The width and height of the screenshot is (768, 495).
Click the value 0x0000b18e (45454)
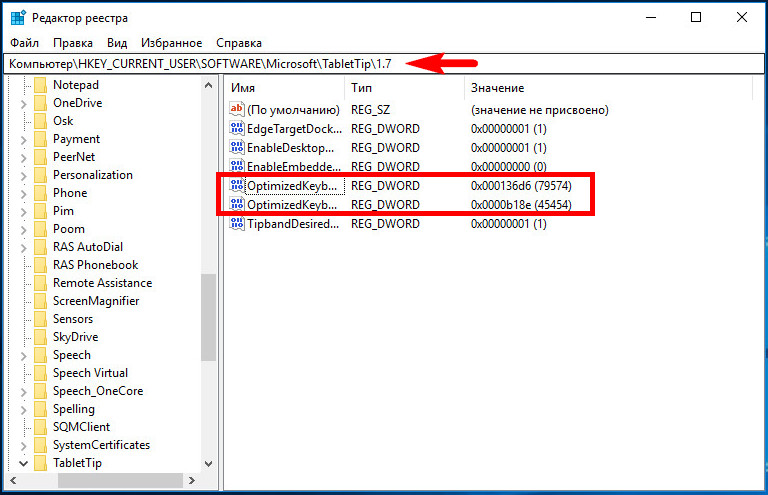[x=521, y=205]
